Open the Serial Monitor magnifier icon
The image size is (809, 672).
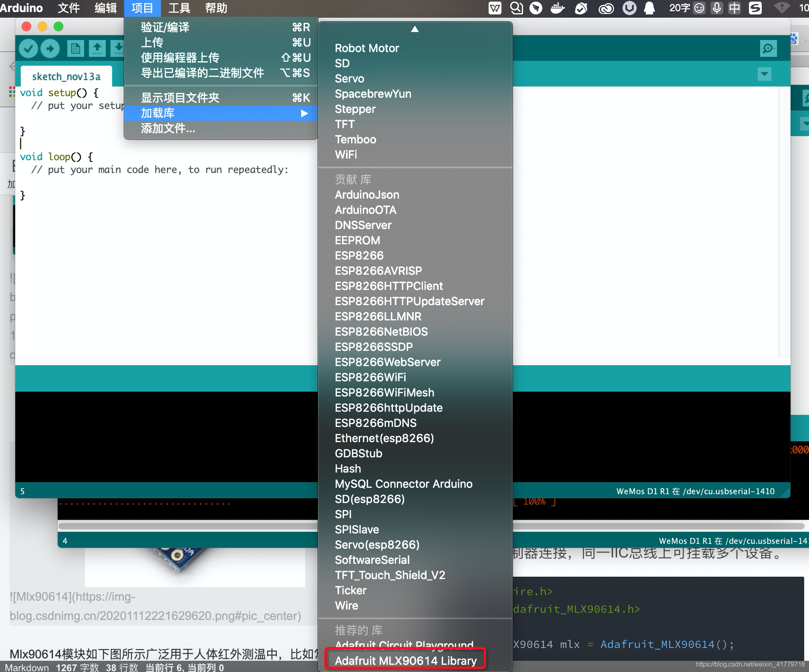(x=768, y=48)
